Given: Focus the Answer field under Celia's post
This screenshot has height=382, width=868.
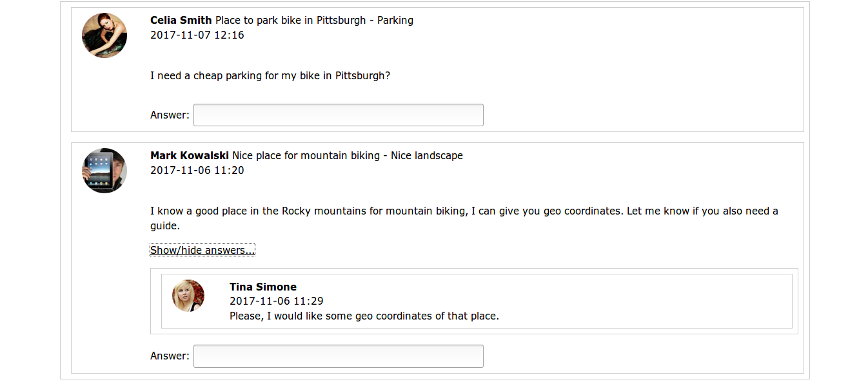Looking at the screenshot, I should point(338,115).
